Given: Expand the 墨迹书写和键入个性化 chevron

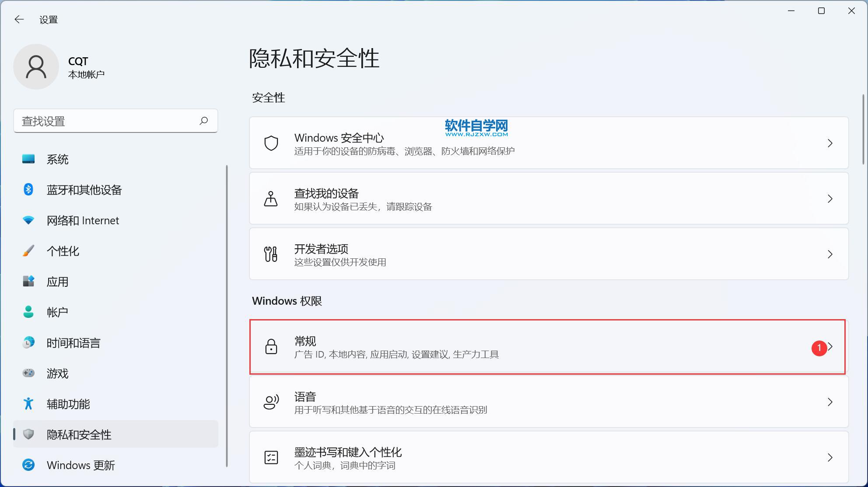Looking at the screenshot, I should (830, 457).
